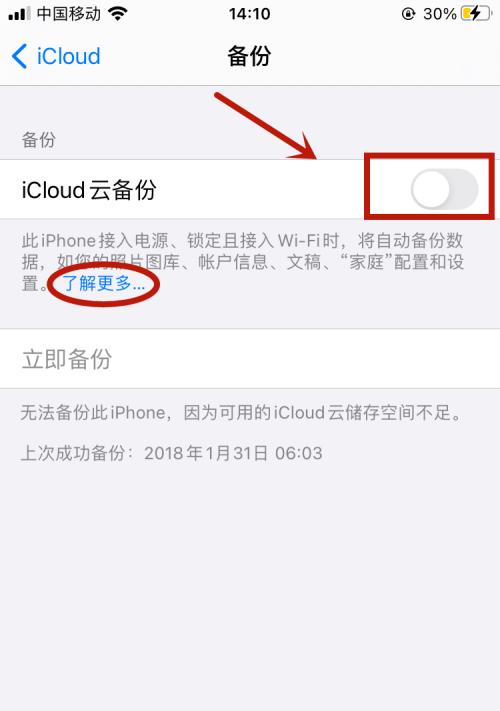This screenshot has height=711, width=500.
Task: Tap the 备份 section header
Action: pos(39,140)
